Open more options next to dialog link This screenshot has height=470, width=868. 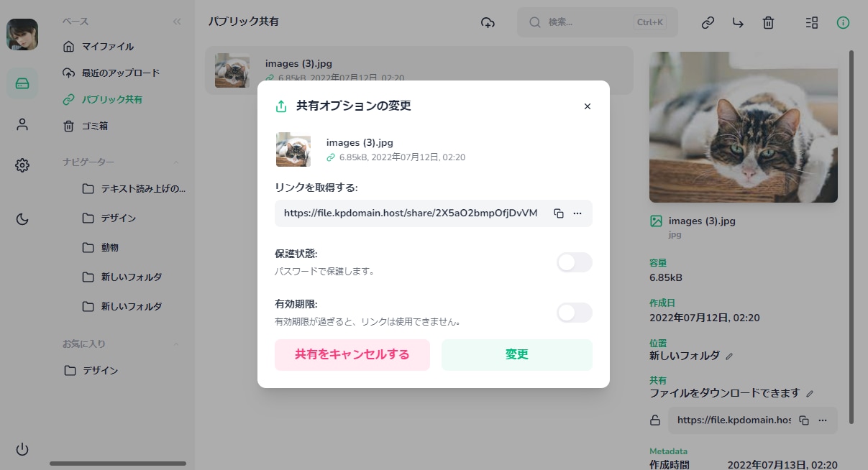click(577, 213)
